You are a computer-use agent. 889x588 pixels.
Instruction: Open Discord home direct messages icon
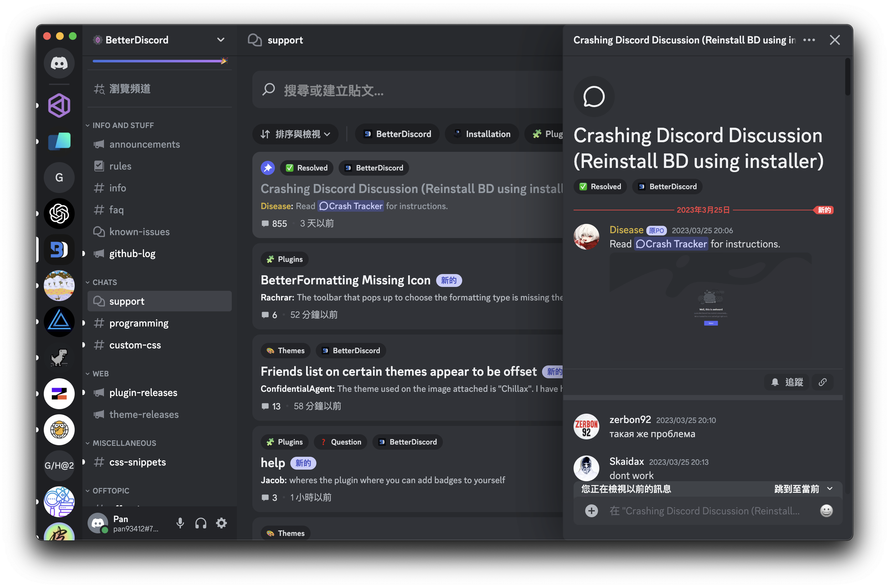59,63
